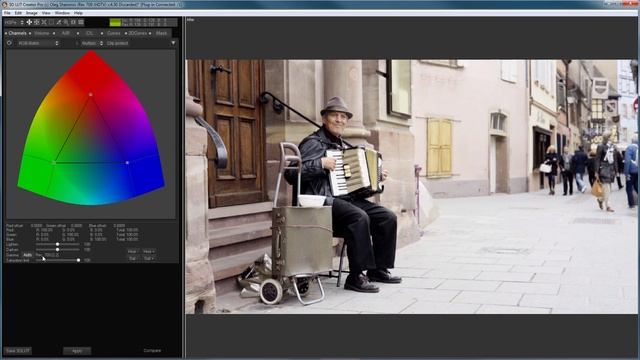The width and height of the screenshot is (640, 360).
Task: Select the square marquee tool icon
Action: [x=51, y=22]
